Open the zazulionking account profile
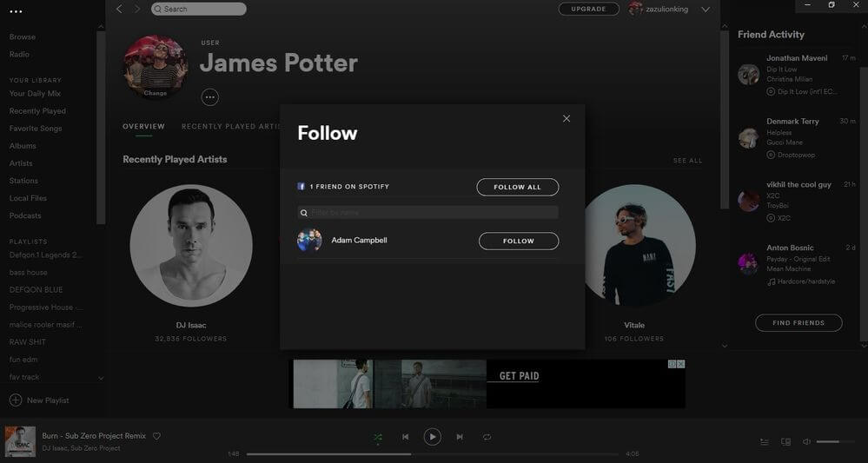 (x=659, y=9)
